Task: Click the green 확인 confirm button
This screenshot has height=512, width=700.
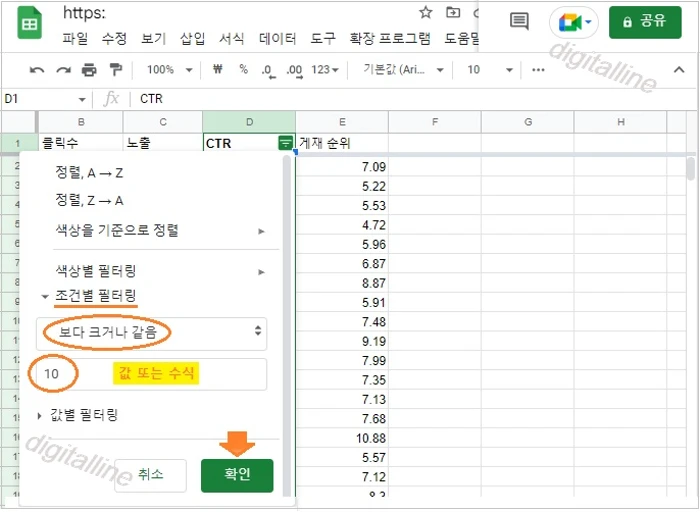Action: click(x=237, y=475)
